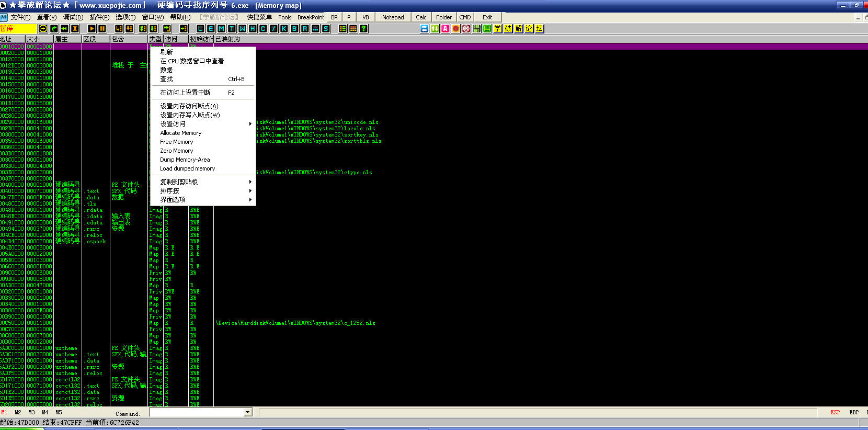The height and width of the screenshot is (430, 868).
Task: Click the CMD button
Action: point(465,17)
